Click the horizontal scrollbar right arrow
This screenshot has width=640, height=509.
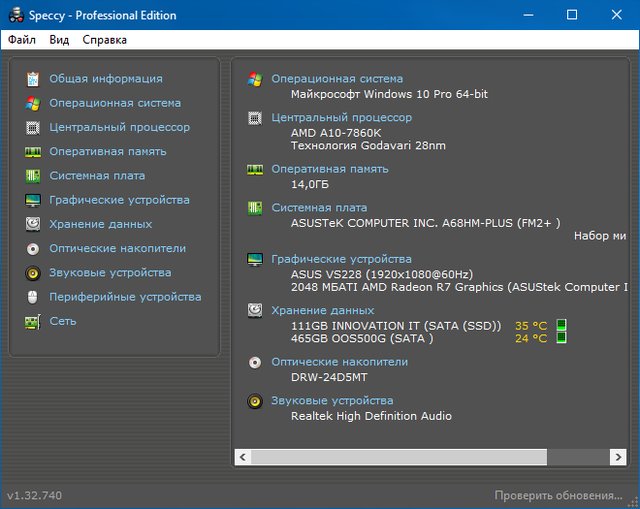[x=619, y=457]
